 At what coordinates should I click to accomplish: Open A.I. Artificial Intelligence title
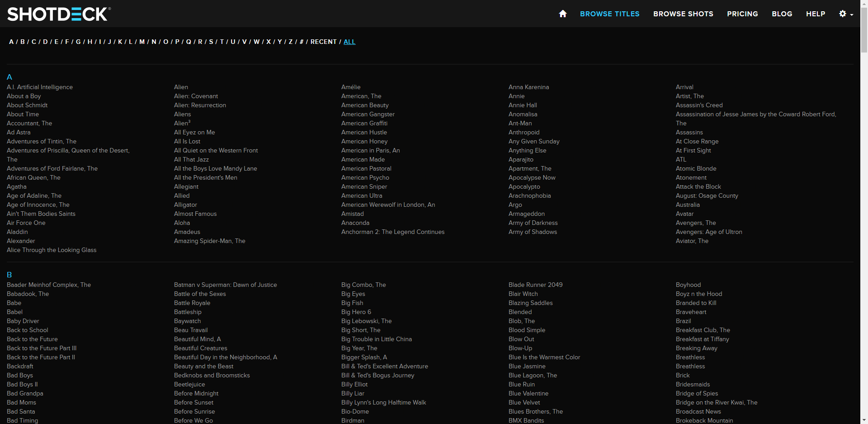pos(40,87)
